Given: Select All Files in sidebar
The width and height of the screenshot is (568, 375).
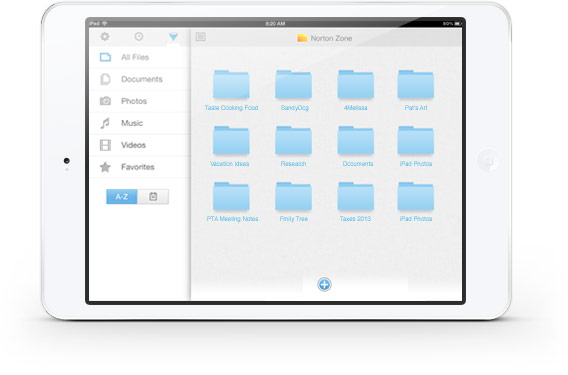Looking at the screenshot, I should (x=140, y=57).
